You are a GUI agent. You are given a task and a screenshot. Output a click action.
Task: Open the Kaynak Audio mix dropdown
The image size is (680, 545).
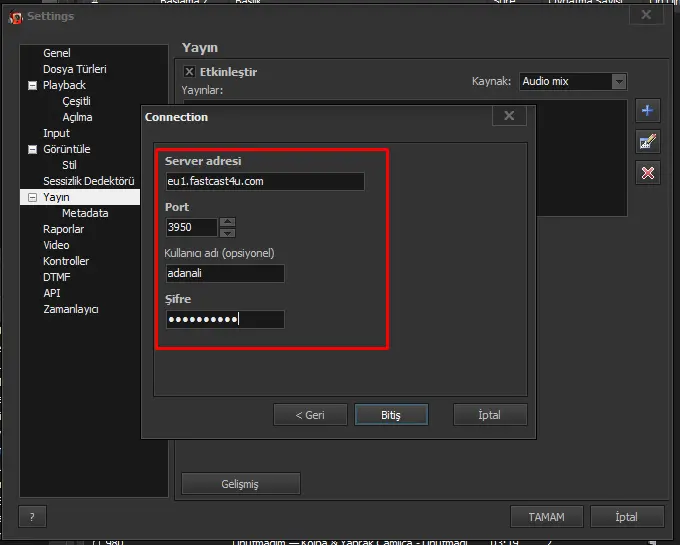[x=573, y=81]
